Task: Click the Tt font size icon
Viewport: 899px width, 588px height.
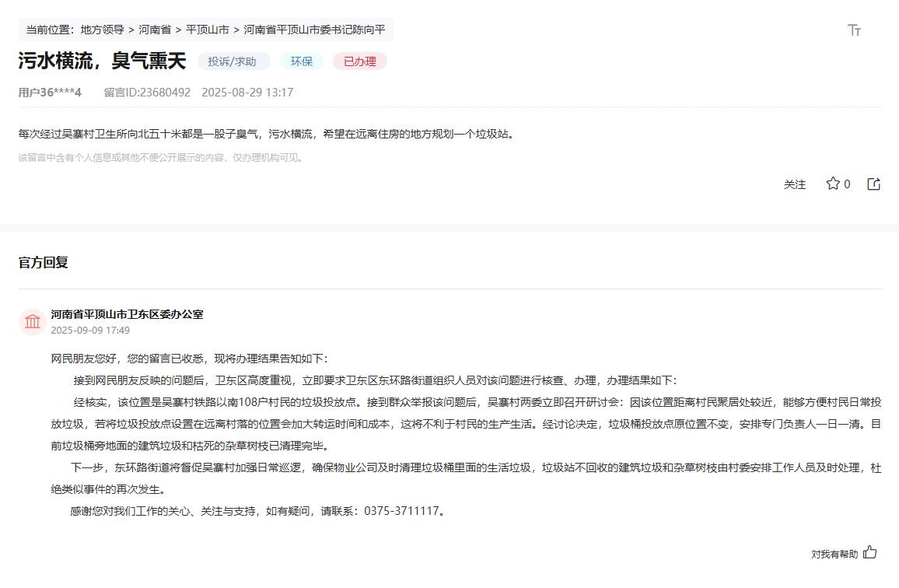Action: (854, 30)
